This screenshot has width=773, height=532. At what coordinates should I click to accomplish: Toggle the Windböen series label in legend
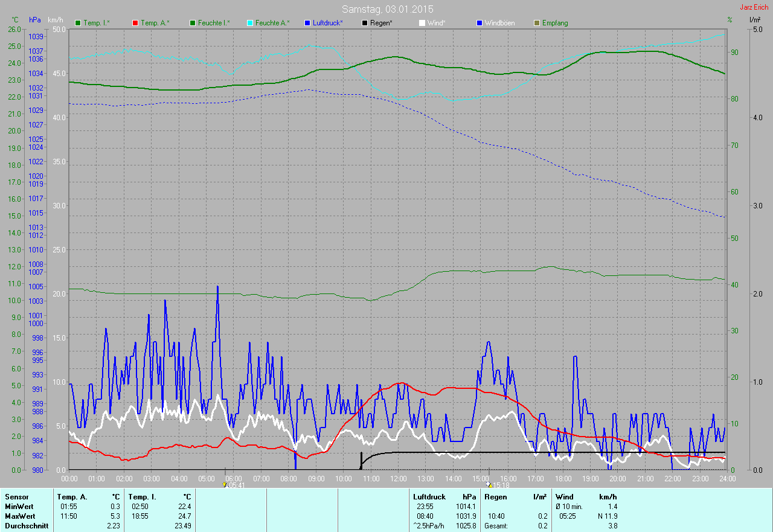pos(500,23)
